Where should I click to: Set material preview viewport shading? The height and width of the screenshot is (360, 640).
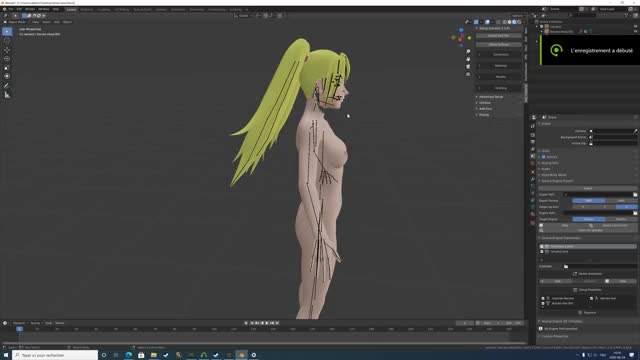[514, 22]
